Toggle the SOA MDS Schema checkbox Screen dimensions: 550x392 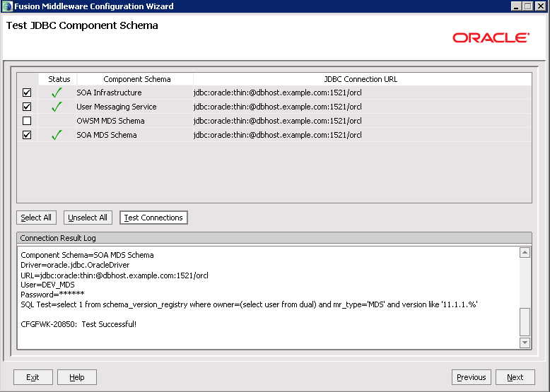click(27, 135)
